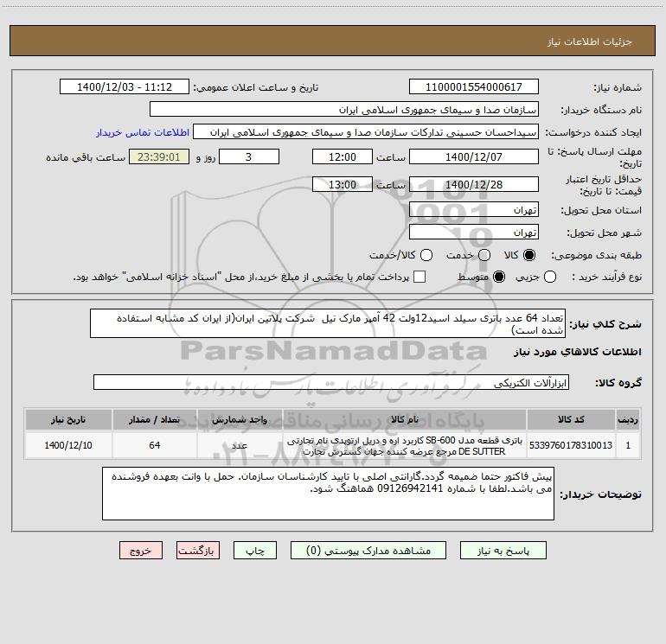Click the نام کالا column header
The height and width of the screenshot is (644, 666).
coord(405,419)
